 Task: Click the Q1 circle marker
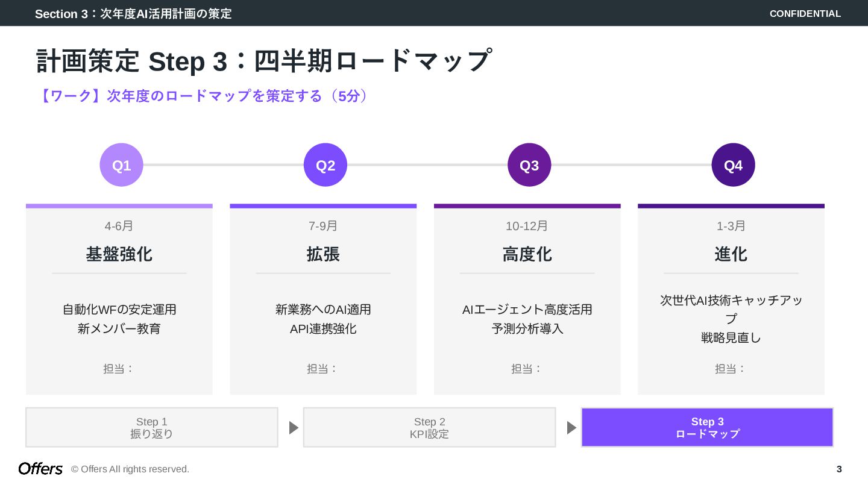coord(121,165)
